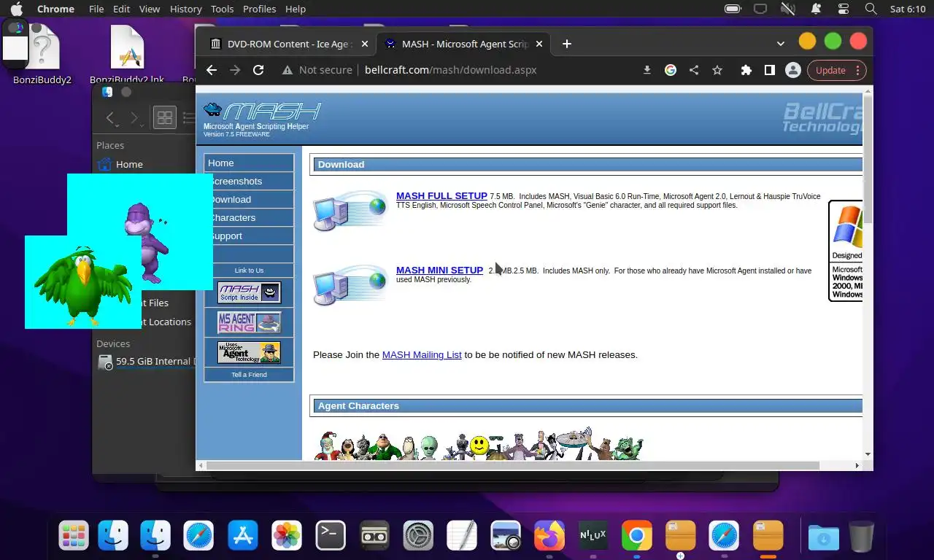
Task: Download MASH FULL SETUP
Action: [x=441, y=196]
